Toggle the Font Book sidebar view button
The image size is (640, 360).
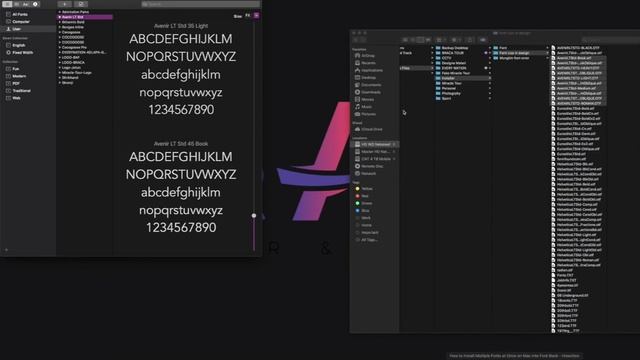tap(7, 4)
